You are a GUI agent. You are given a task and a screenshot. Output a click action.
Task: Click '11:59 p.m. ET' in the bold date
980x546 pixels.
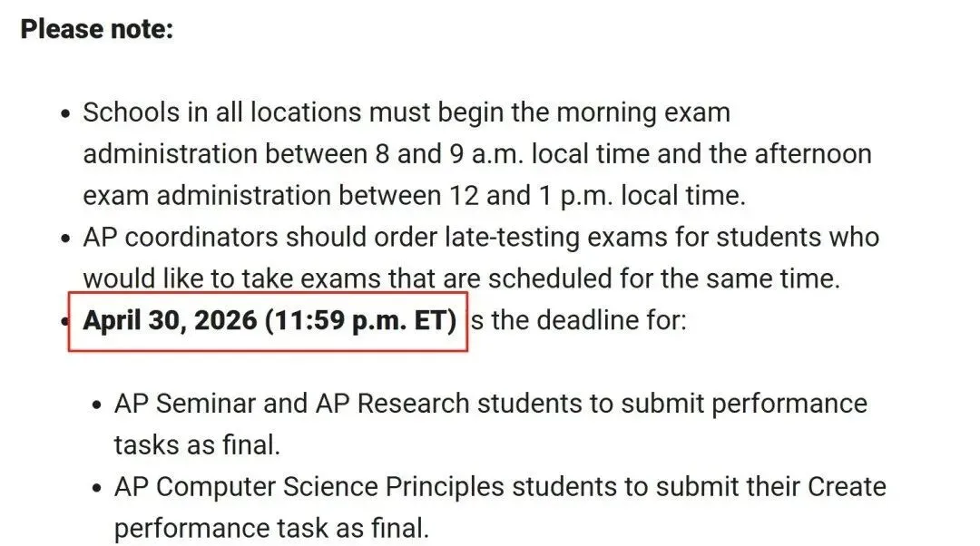point(360,320)
